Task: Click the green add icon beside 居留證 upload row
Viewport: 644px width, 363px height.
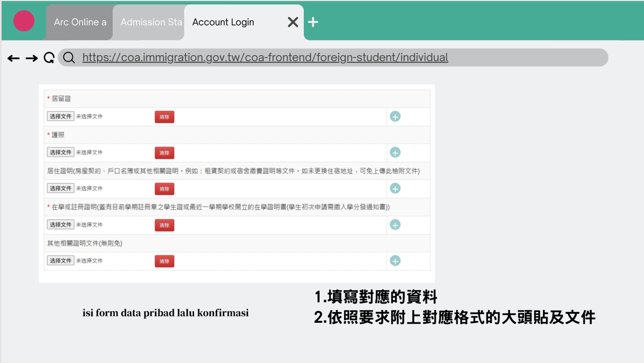Action: [395, 116]
